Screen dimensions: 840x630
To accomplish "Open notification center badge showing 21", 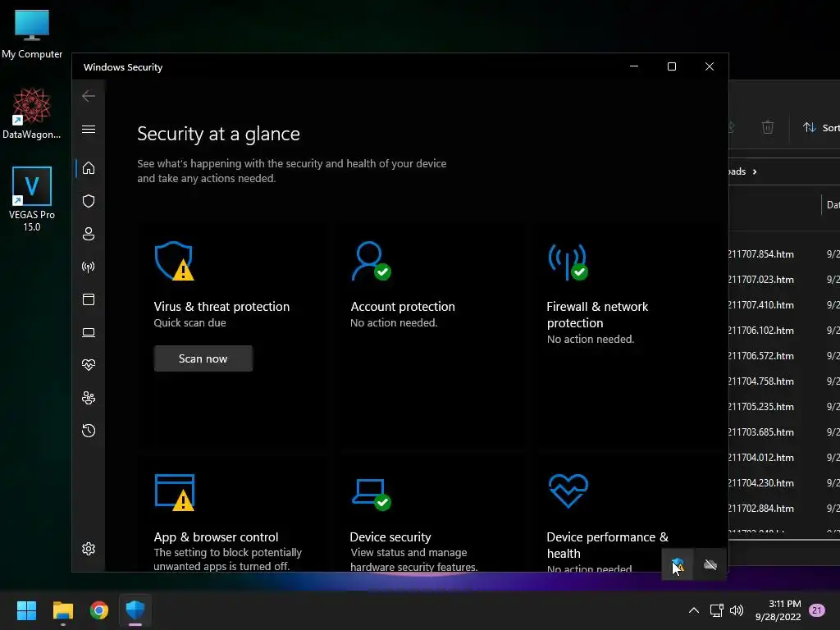I will point(816,610).
